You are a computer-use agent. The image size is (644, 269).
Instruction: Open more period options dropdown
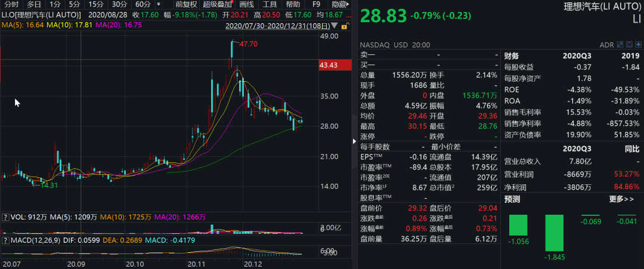pos(159,5)
